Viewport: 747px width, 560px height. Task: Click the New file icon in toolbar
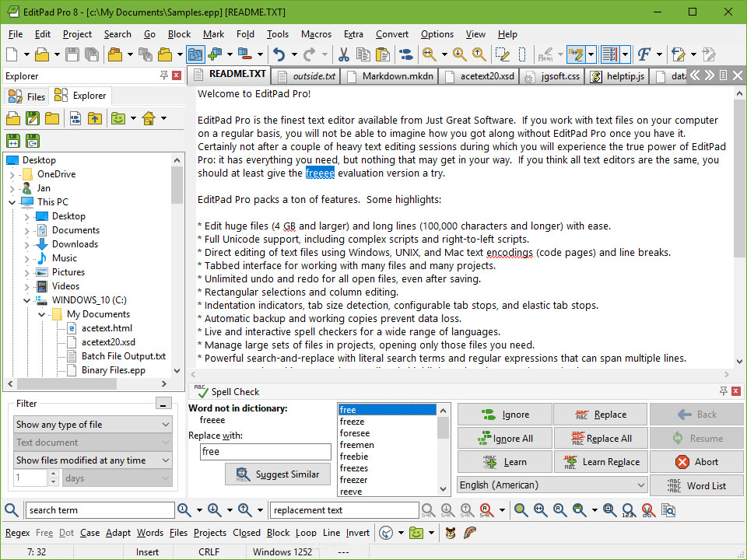point(12,54)
